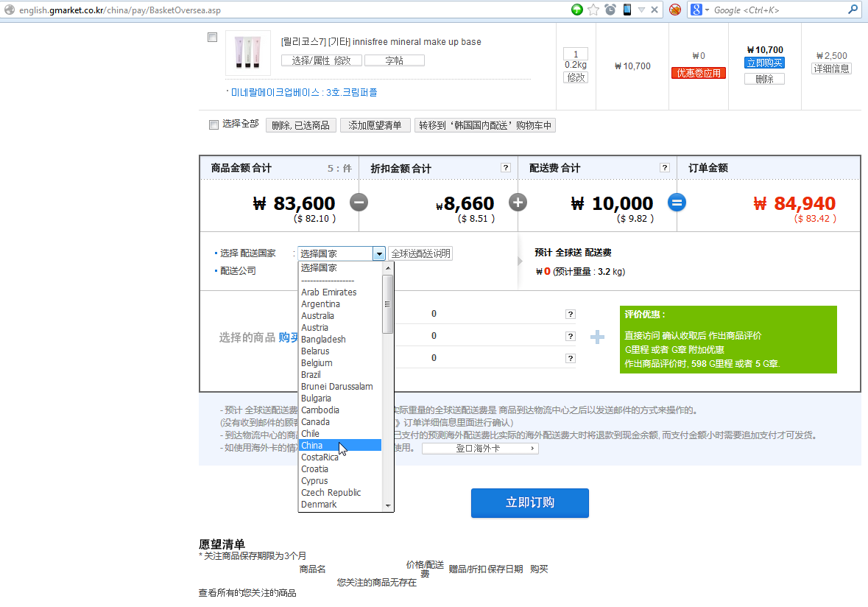The width and height of the screenshot is (868, 607).
Task: Stop loading with the X icon
Action: (x=654, y=10)
